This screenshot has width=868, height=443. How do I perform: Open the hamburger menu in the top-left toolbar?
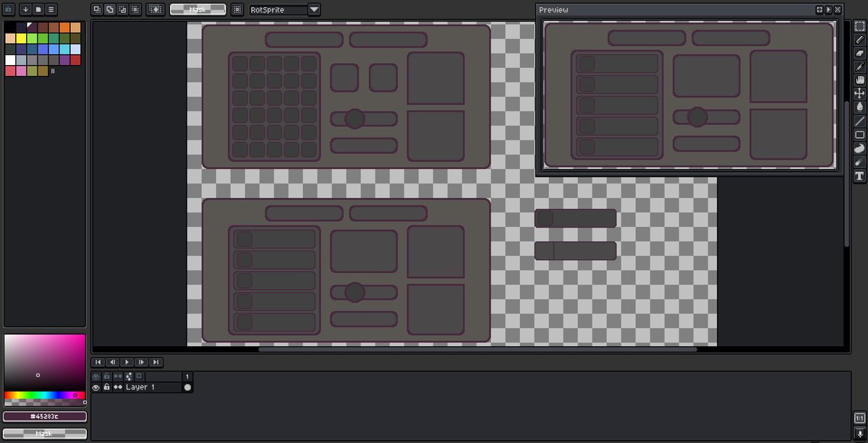51,9
